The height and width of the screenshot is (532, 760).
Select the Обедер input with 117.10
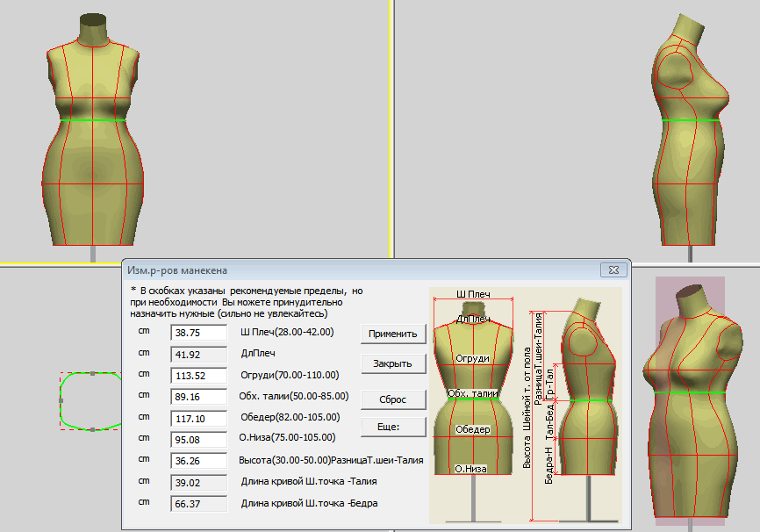pyautogui.click(x=199, y=418)
